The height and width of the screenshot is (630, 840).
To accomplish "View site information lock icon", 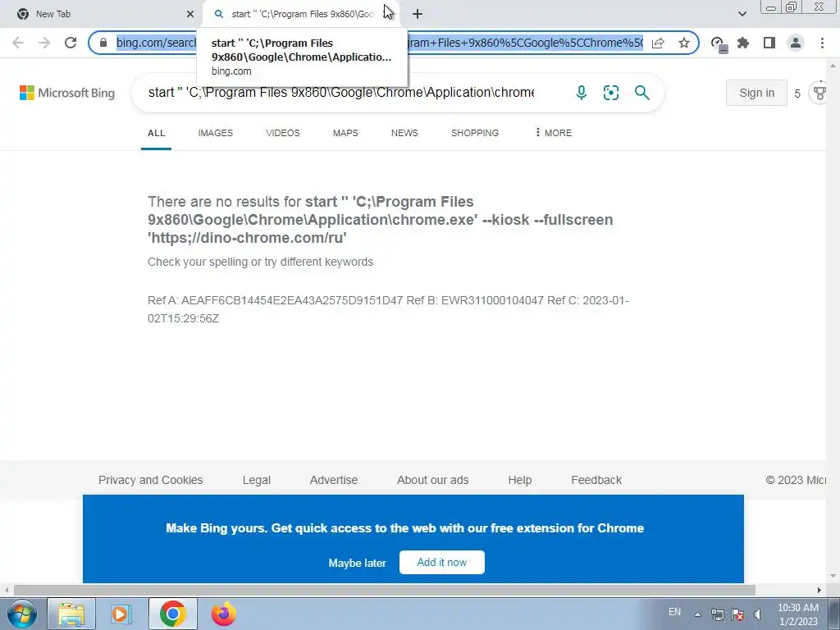I will [103, 43].
